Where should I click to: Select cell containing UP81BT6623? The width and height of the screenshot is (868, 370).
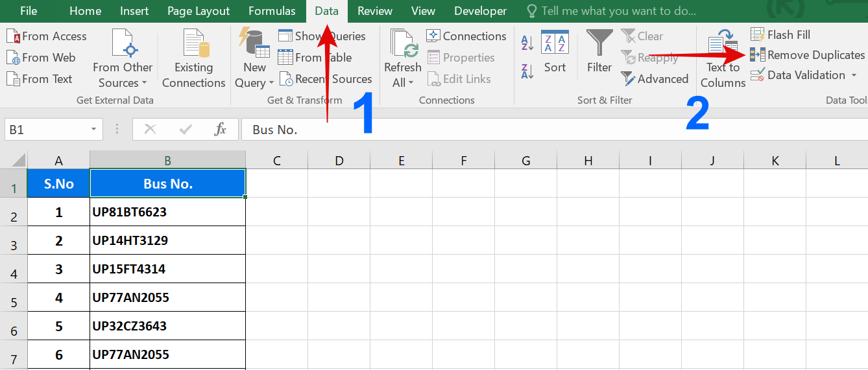tap(168, 212)
